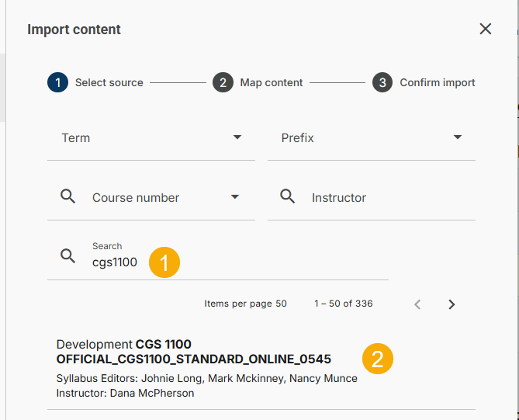Viewport: 519px width, 420px height.
Task: Click the magnifier icon beside Instructor
Action: (288, 196)
